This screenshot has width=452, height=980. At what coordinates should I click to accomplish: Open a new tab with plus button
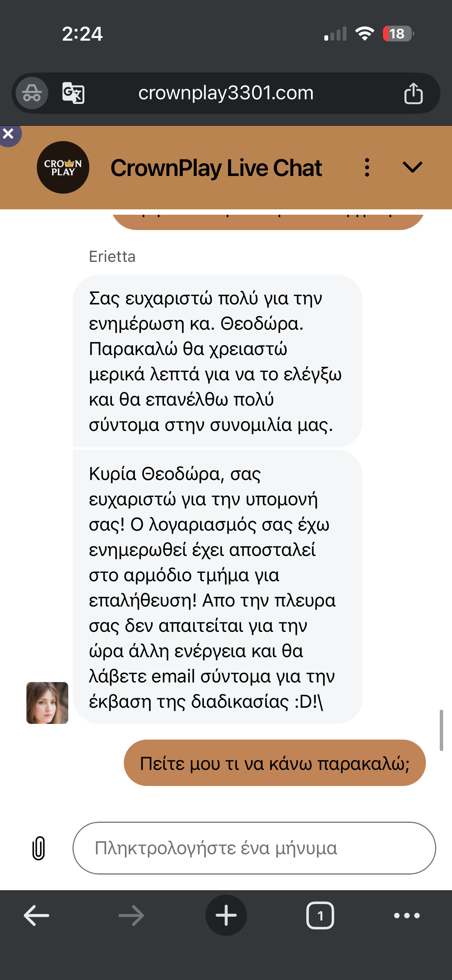[x=226, y=915]
